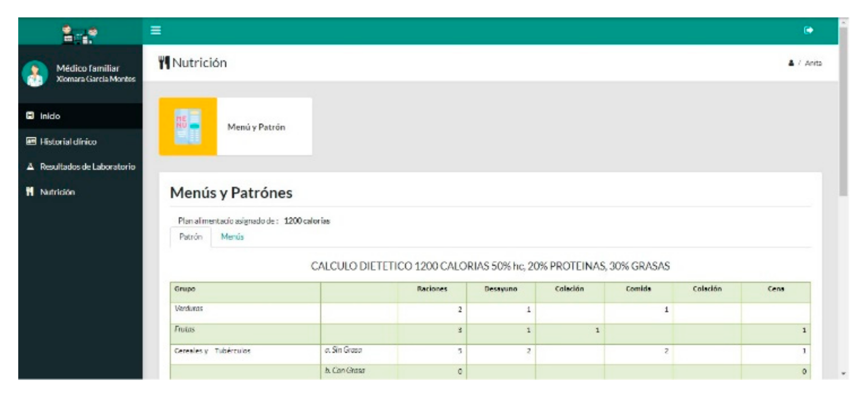Screen dimensions: 868x399
Task: Click the Historial clínico card icon
Action: 31,141
